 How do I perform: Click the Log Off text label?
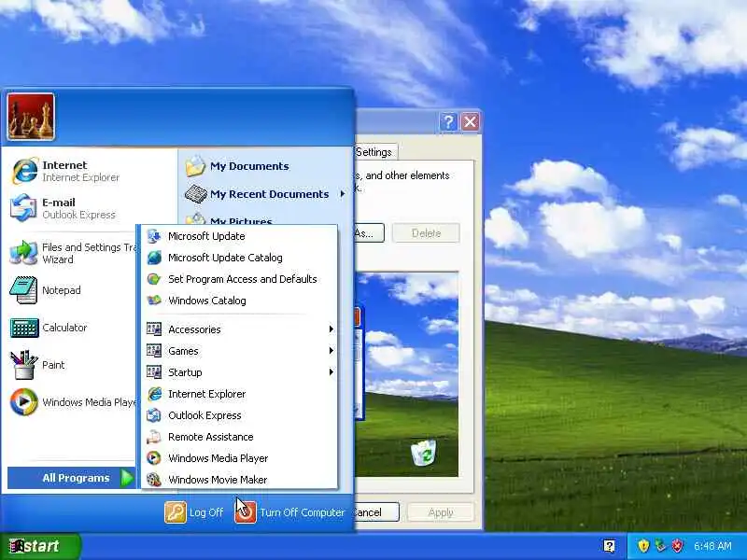point(206,512)
